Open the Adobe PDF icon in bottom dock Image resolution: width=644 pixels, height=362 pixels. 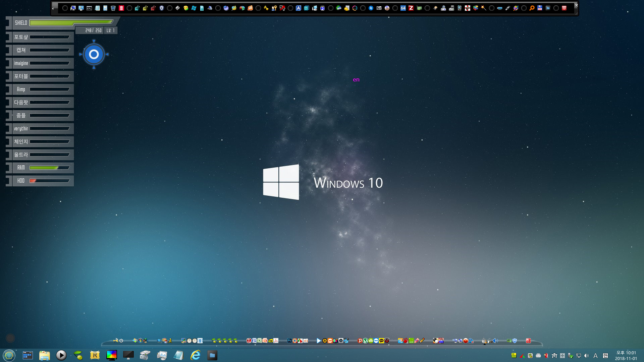276,341
